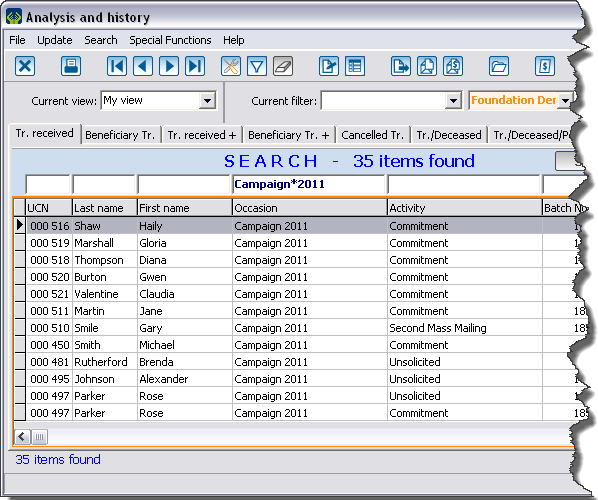Image resolution: width=598 pixels, height=500 pixels.
Task: Switch to the Beneficiary Tr. tab
Action: pyautogui.click(x=120, y=135)
